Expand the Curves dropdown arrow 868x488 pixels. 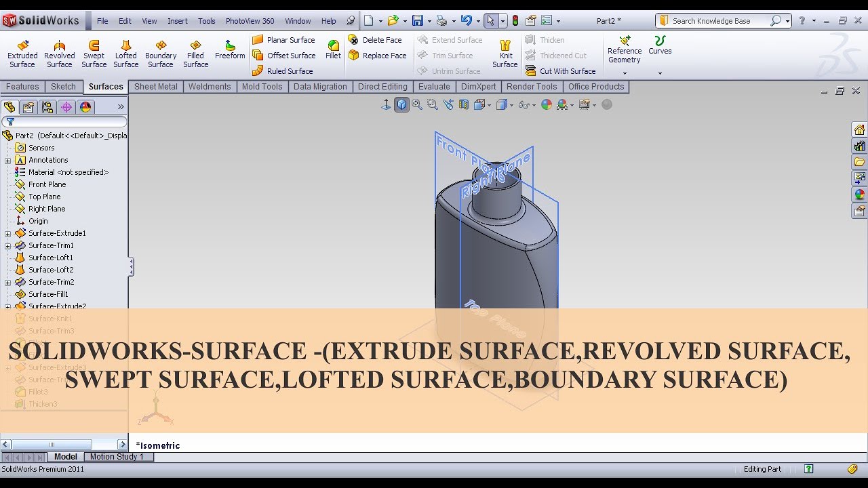click(660, 73)
